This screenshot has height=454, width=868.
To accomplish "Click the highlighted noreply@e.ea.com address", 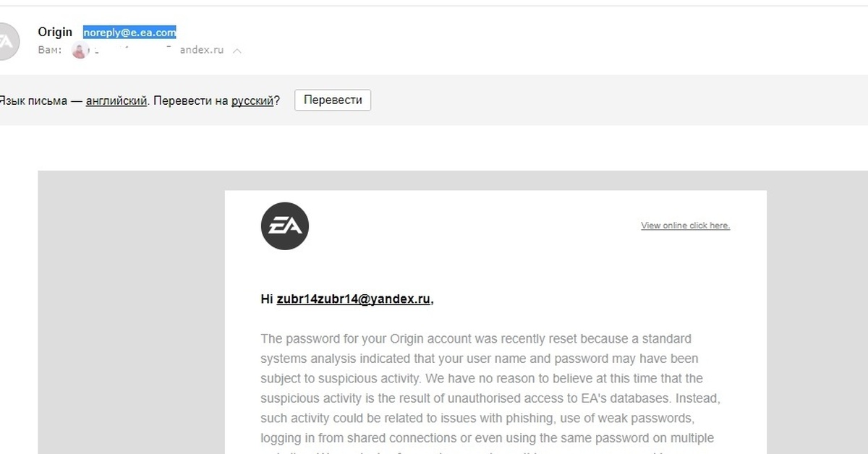I will point(129,33).
